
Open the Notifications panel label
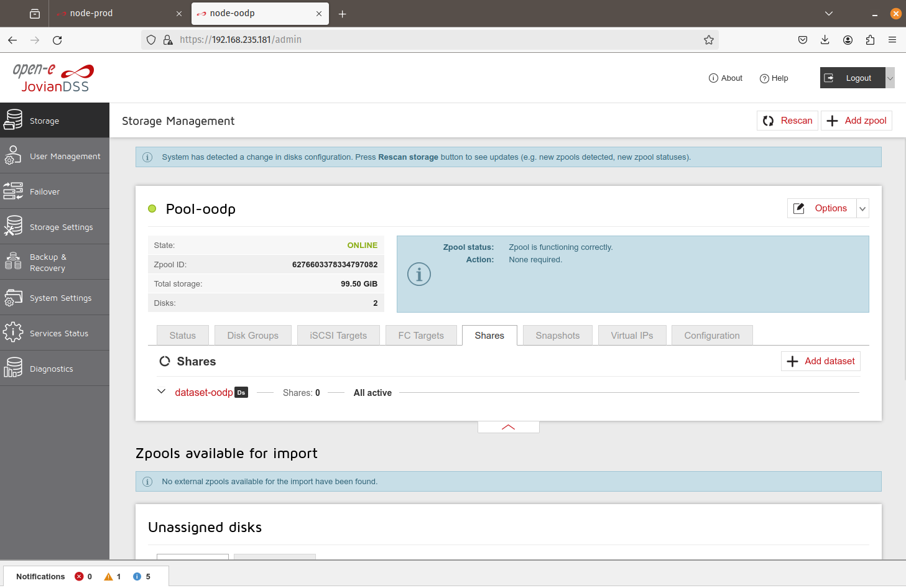(40, 577)
